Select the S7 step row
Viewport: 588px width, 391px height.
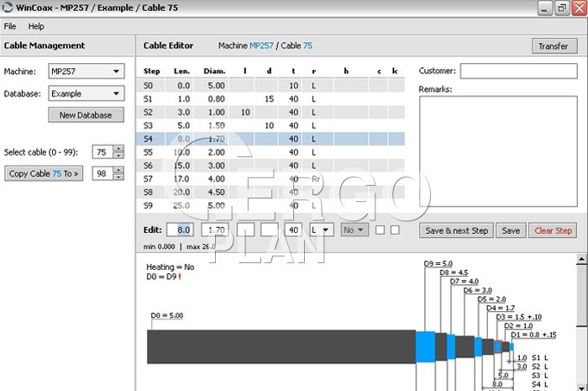[270, 179]
